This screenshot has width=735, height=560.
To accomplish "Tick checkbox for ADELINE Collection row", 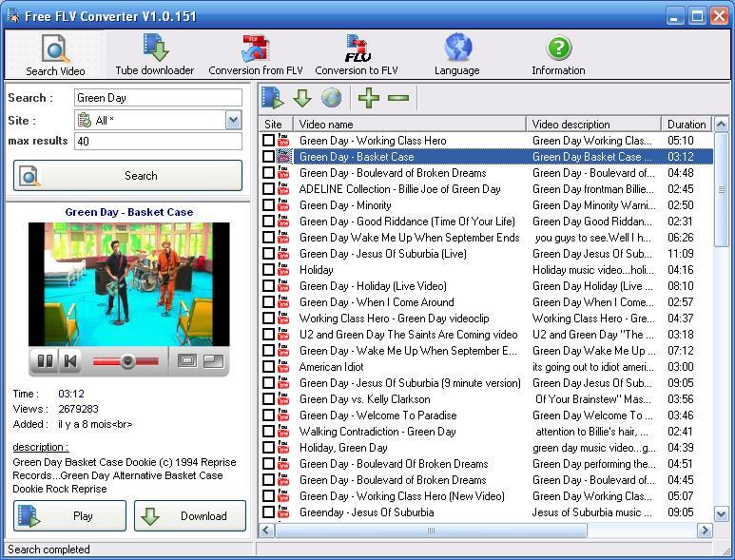I will [x=268, y=189].
